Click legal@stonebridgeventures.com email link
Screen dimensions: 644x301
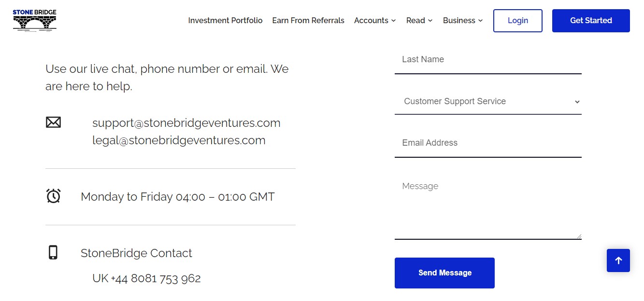[x=179, y=140]
